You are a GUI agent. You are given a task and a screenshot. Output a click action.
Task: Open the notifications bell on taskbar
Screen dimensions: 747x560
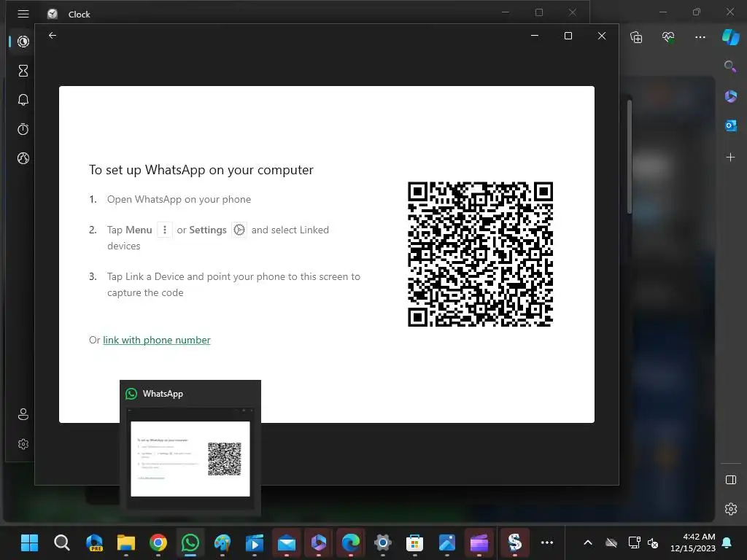(727, 542)
